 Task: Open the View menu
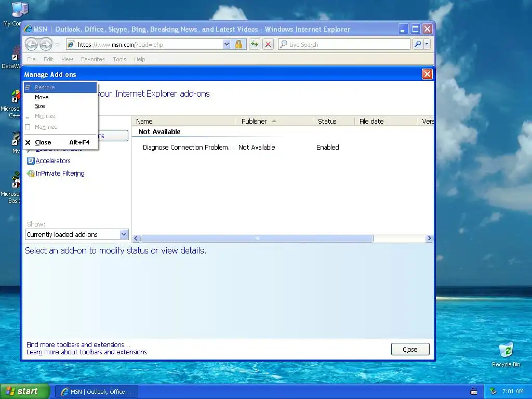[67, 59]
